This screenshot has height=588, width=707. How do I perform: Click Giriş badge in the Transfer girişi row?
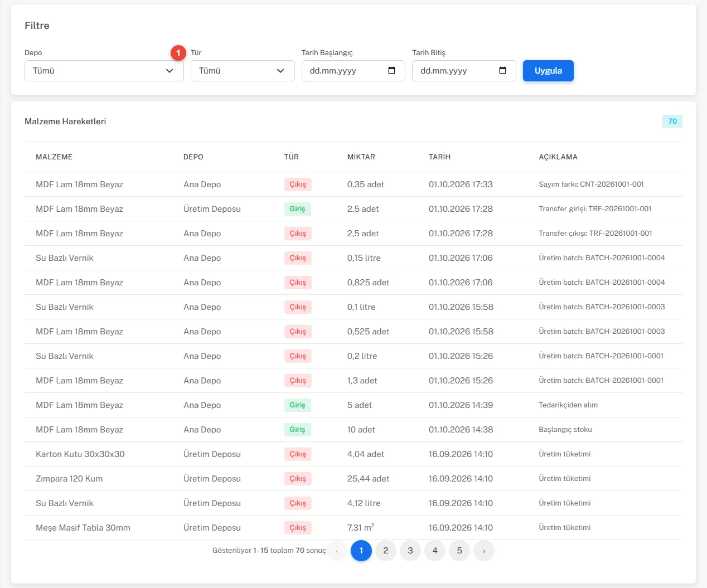(x=297, y=209)
